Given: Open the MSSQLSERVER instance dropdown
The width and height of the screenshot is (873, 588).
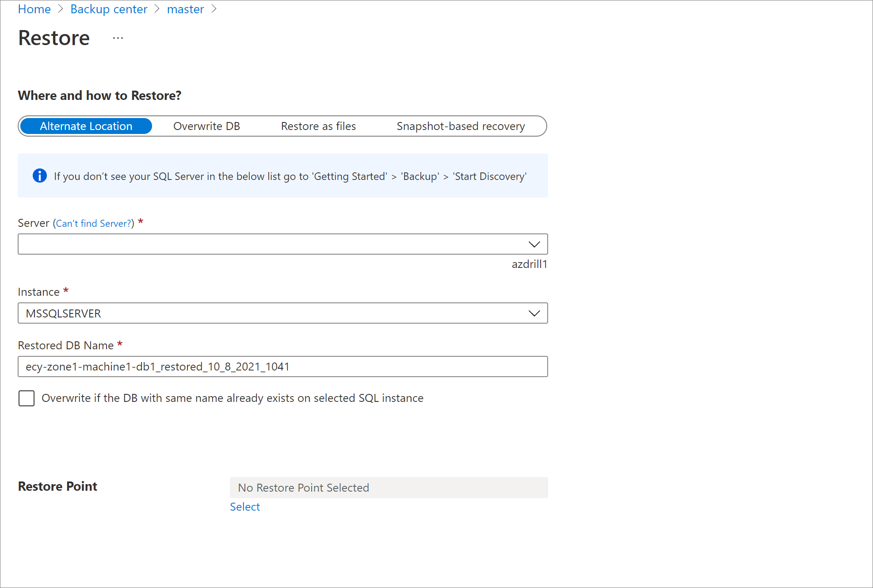Looking at the screenshot, I should click(x=283, y=313).
